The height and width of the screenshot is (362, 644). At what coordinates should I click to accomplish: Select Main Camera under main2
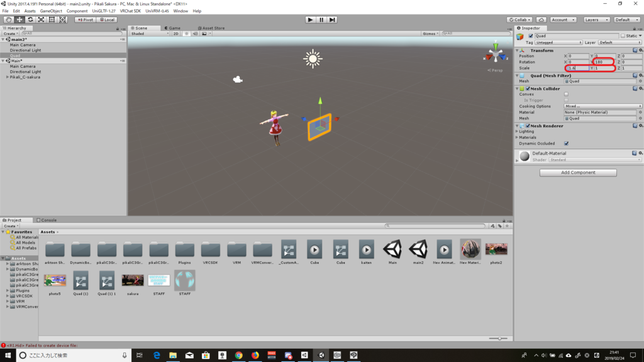point(23,45)
